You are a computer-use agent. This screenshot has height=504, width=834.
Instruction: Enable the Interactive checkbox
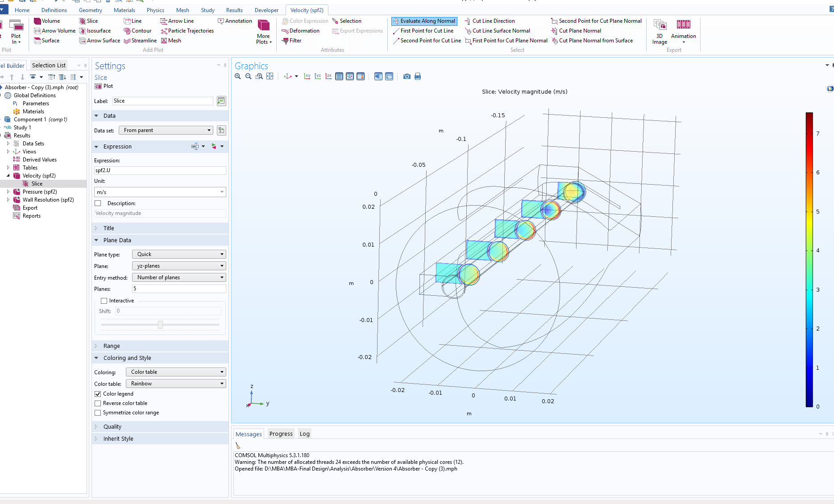pyautogui.click(x=104, y=301)
